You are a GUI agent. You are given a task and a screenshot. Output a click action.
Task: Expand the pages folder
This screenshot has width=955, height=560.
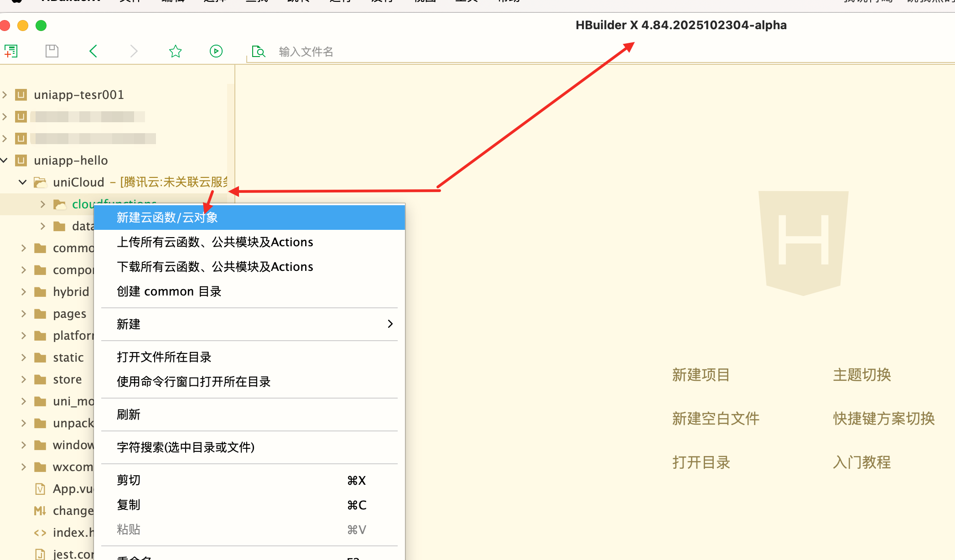24,314
